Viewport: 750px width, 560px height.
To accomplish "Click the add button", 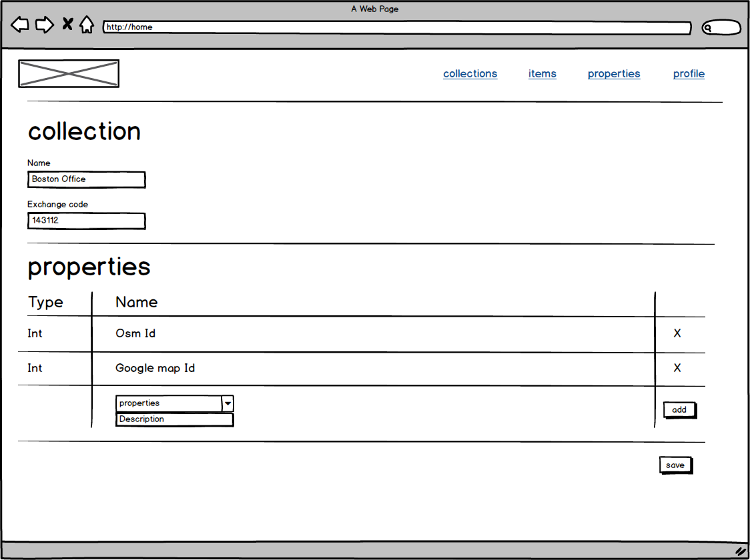I will point(680,410).
